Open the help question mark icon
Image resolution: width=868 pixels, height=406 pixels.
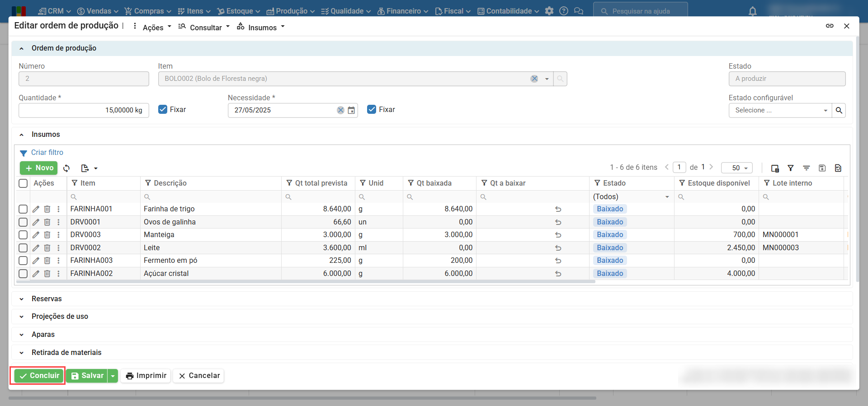point(564,11)
